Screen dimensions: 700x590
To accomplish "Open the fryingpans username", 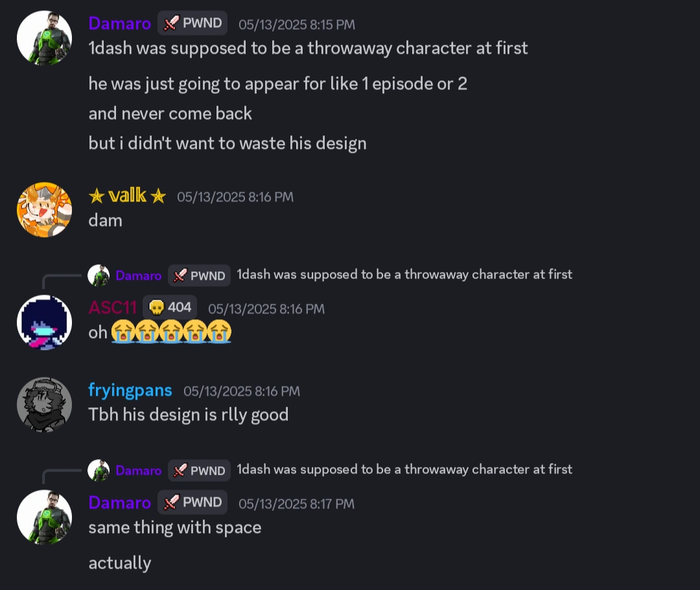I will click(x=130, y=391).
